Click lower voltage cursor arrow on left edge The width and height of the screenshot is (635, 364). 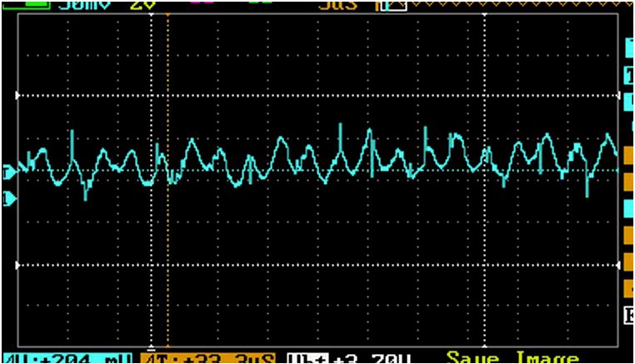18,266
